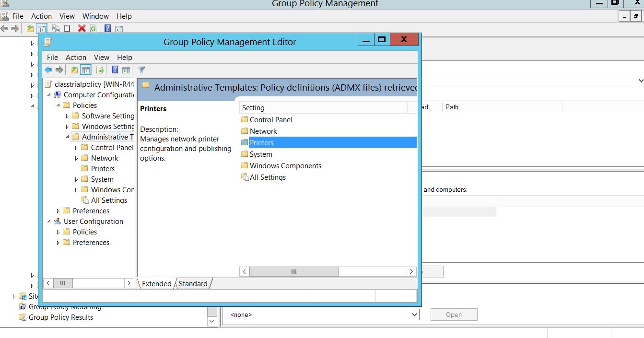The width and height of the screenshot is (644, 338).
Task: Toggle Action Pane icon in Group Policy Management toolbar
Action: pos(119,28)
